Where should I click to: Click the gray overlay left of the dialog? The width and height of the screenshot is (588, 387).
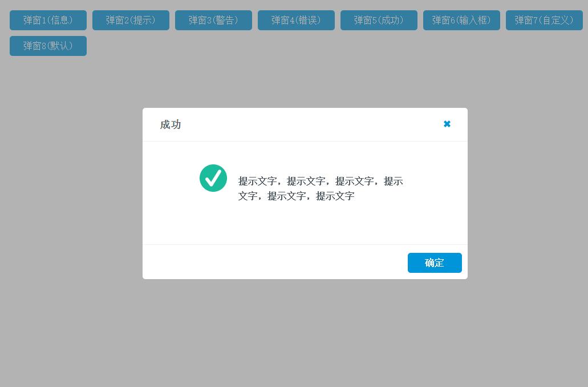click(71, 194)
